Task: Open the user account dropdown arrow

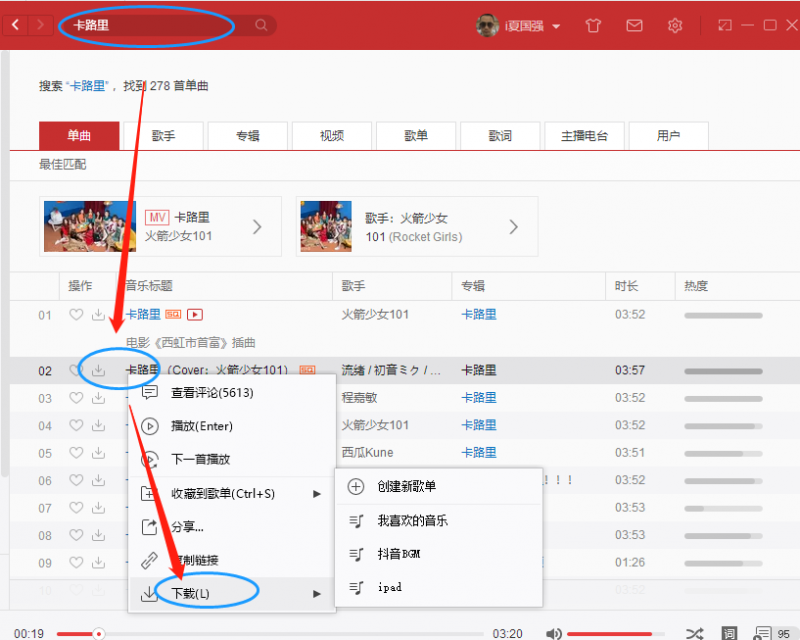Action: click(x=556, y=26)
